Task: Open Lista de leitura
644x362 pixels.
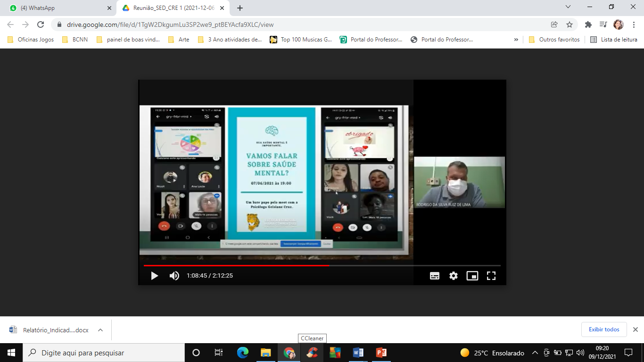Action: pos(614,40)
